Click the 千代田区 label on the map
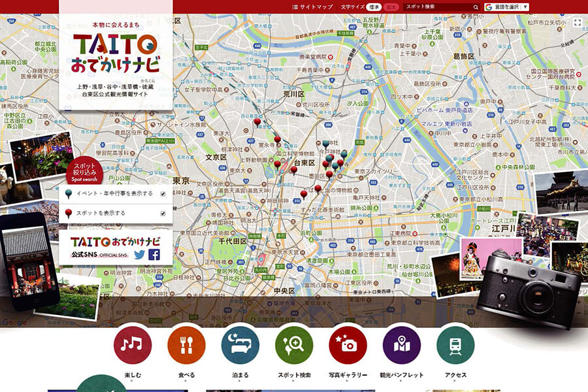Screen dimensions: 588x392 (x=233, y=241)
